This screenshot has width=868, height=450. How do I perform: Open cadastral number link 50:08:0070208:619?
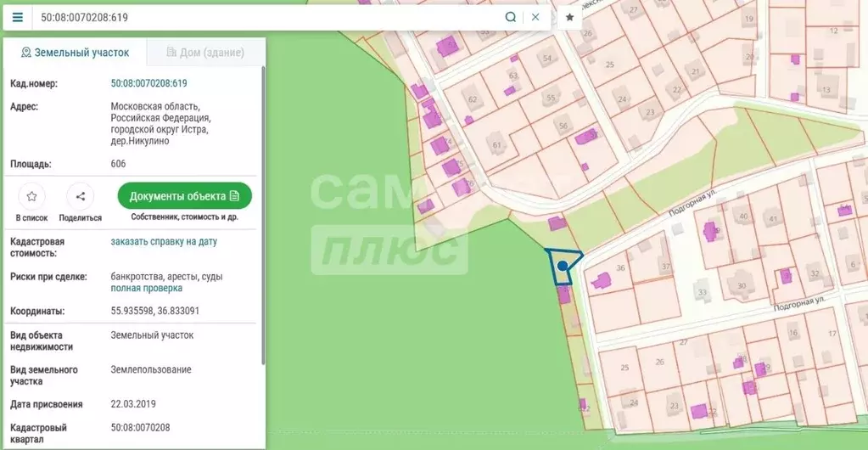(149, 84)
